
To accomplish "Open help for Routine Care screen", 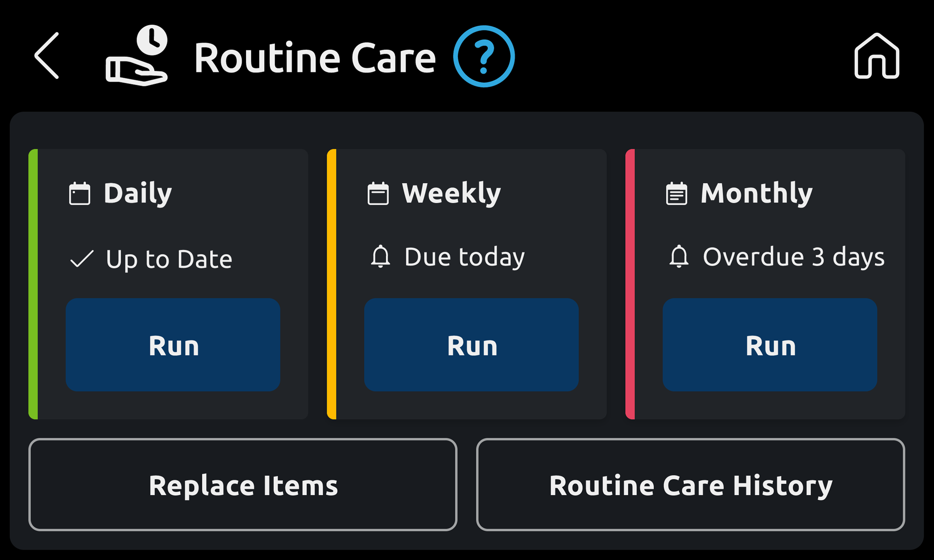I will [x=484, y=56].
